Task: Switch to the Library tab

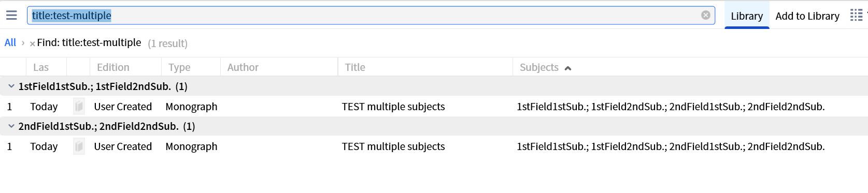Action: pos(747,16)
